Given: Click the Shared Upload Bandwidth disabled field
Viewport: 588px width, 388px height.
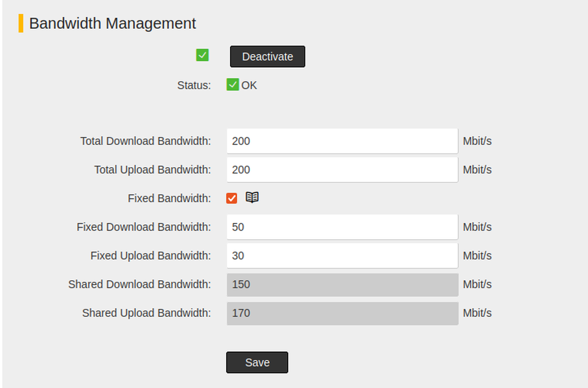Looking at the screenshot, I should point(342,313).
